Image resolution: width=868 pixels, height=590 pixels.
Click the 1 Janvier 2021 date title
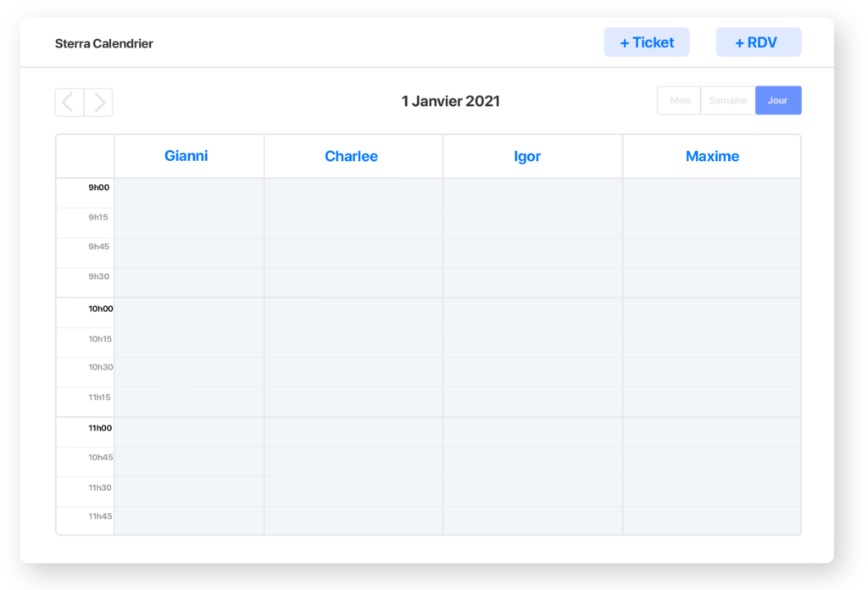click(450, 102)
